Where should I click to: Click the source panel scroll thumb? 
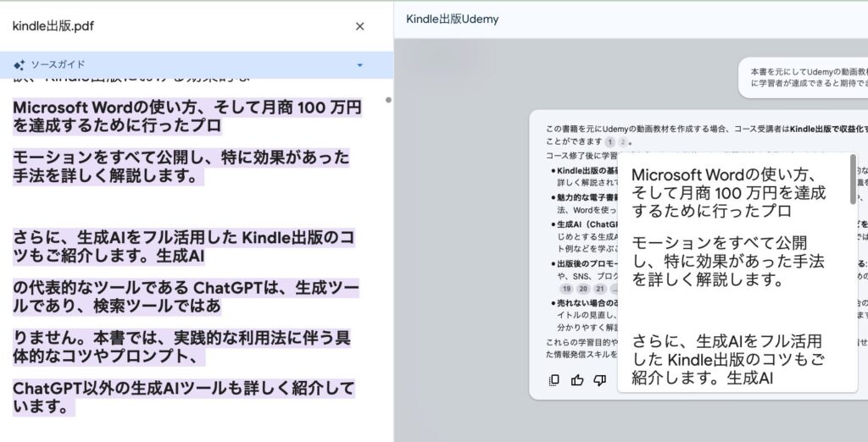(x=388, y=100)
